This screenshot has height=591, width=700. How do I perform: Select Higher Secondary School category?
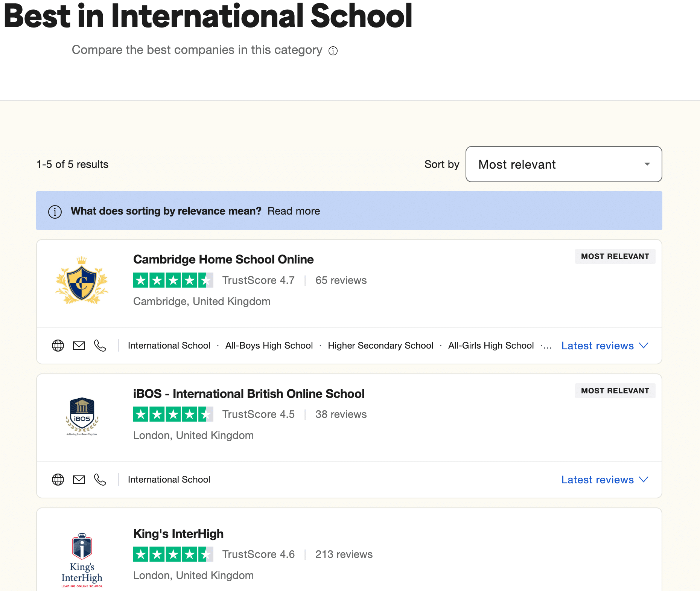point(380,346)
